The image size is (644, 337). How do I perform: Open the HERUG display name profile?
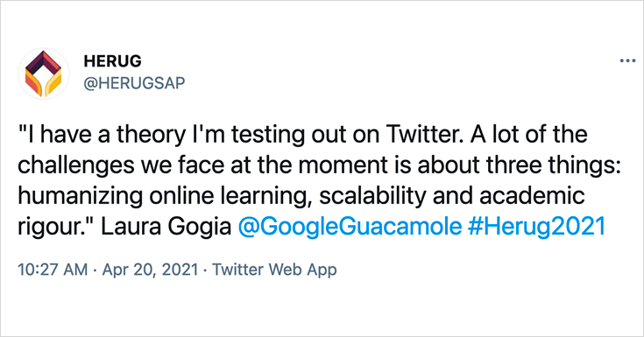pos(112,61)
